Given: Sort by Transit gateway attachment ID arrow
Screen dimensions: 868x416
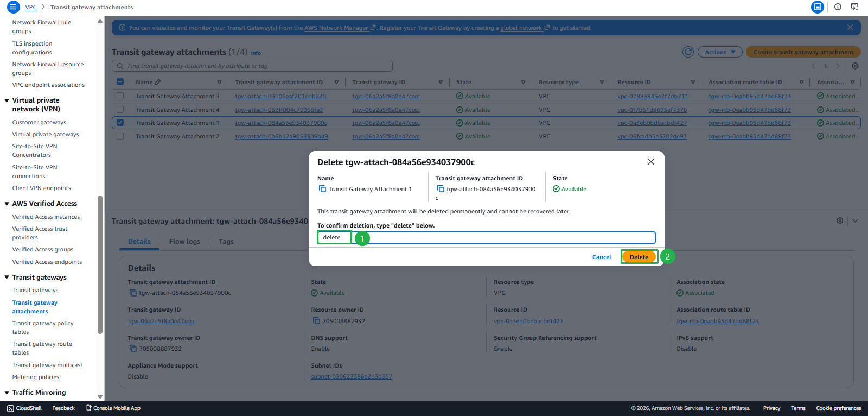Looking at the screenshot, I should pyautogui.click(x=336, y=83).
